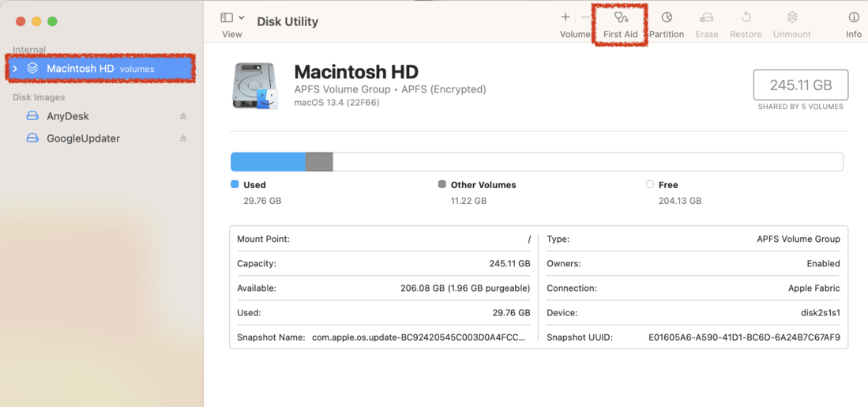
Task: Open the View sidebar dropdown
Action: pyautogui.click(x=232, y=17)
